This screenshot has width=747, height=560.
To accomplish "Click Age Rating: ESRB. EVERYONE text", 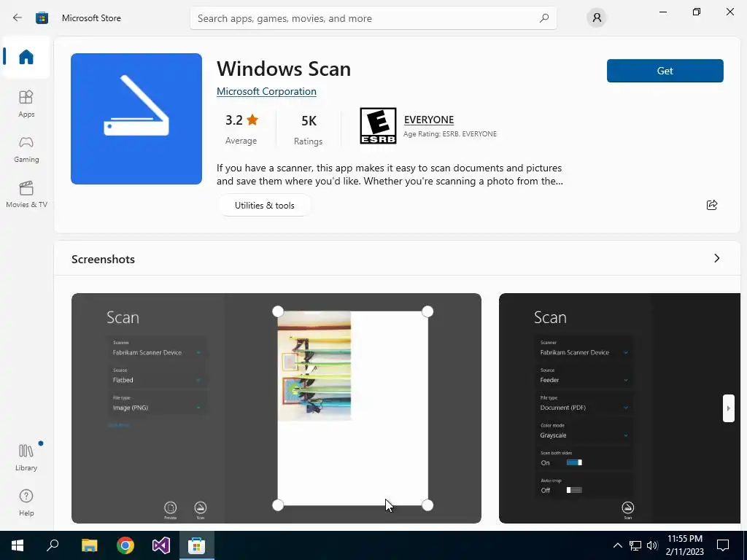I will point(449,134).
